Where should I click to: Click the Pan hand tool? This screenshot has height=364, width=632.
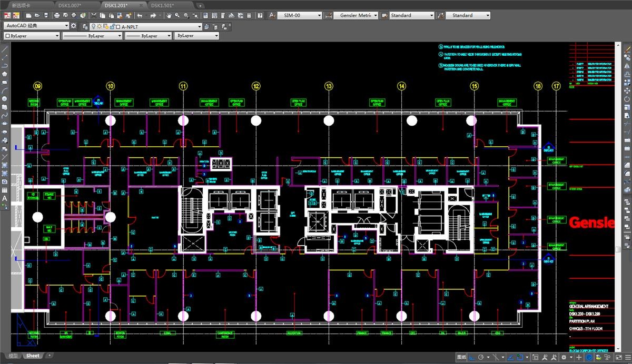tap(169, 16)
